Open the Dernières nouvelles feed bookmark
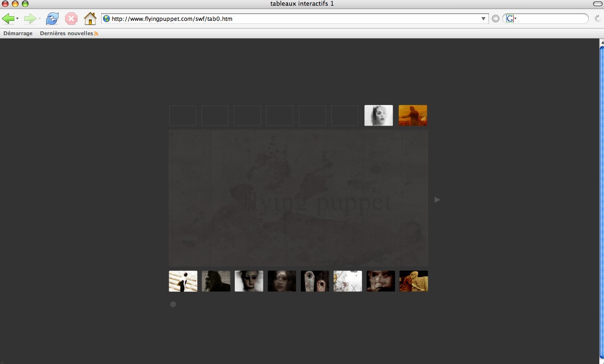Image resolution: width=604 pixels, height=364 pixels. tap(67, 33)
